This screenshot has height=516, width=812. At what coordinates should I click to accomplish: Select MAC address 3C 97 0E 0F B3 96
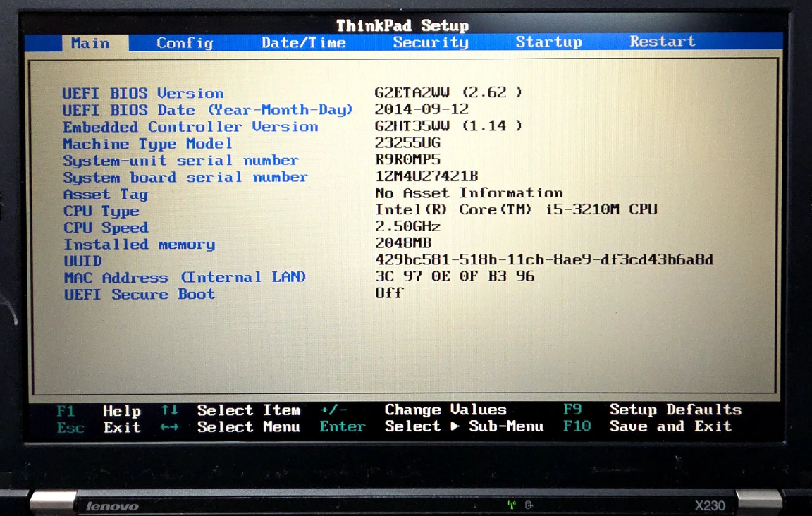tap(455, 276)
